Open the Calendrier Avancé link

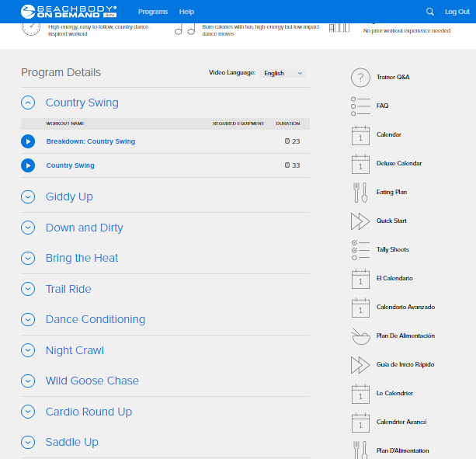[401, 422]
